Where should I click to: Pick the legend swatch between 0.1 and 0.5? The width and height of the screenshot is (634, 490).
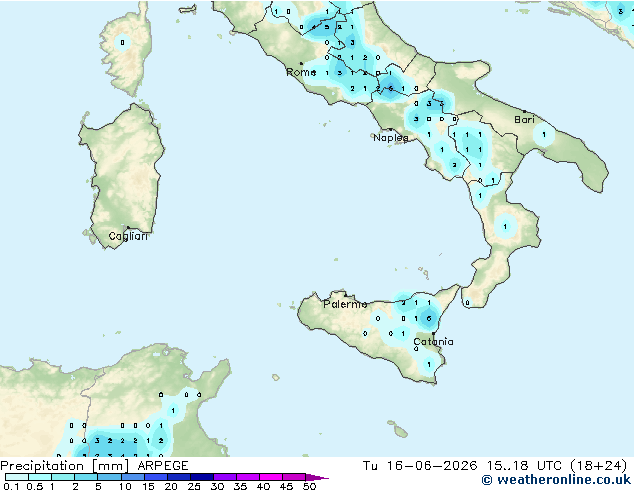(x=17, y=477)
